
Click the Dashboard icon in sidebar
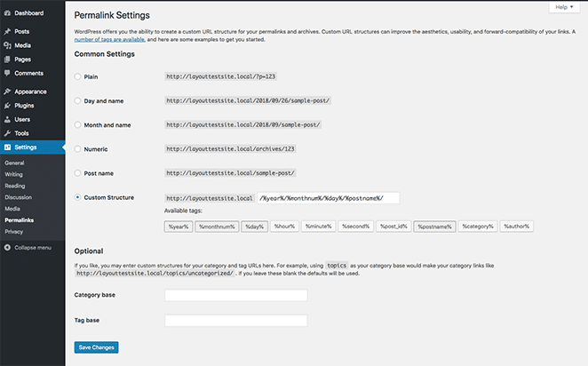[7, 13]
